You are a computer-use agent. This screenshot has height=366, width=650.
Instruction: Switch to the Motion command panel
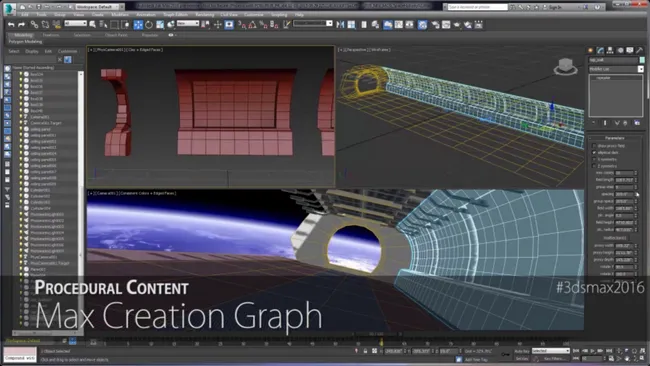(620, 50)
